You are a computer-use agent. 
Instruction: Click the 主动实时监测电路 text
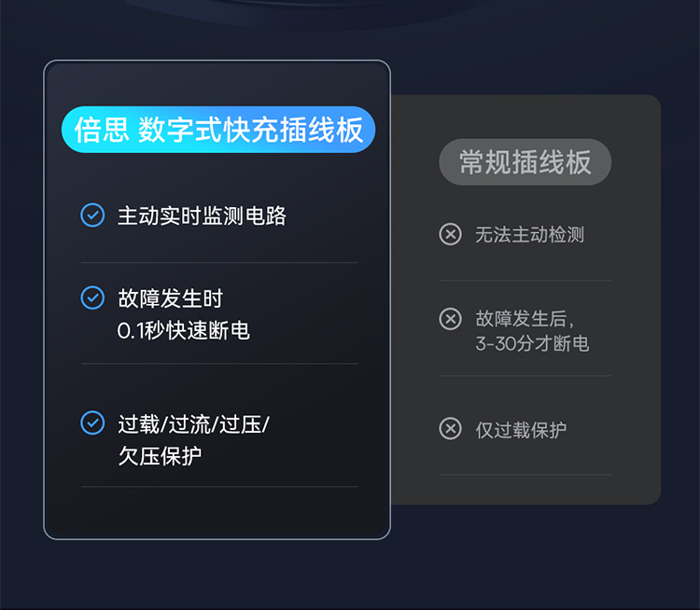click(202, 216)
